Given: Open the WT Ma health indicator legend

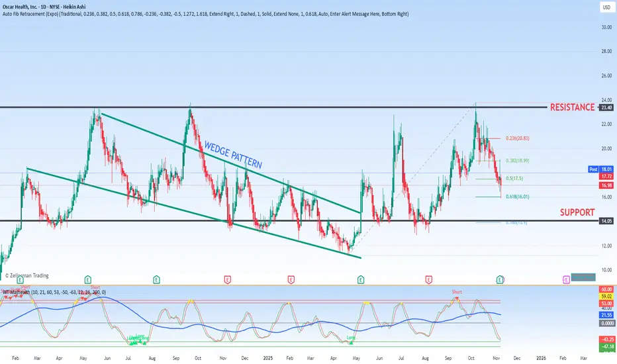Looking at the screenshot, I should pyautogui.click(x=54, y=293).
